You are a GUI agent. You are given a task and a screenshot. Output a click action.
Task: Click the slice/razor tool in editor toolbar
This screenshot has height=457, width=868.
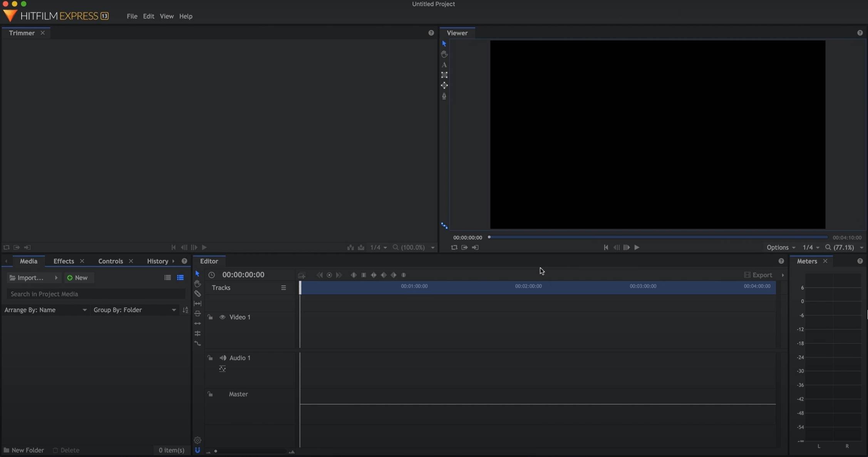[197, 293]
